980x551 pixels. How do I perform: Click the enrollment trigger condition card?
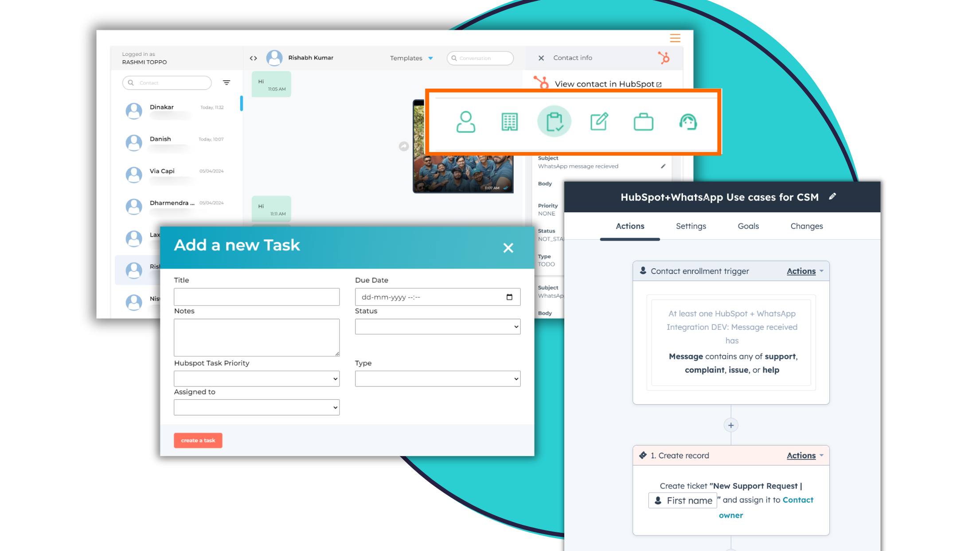pyautogui.click(x=731, y=342)
